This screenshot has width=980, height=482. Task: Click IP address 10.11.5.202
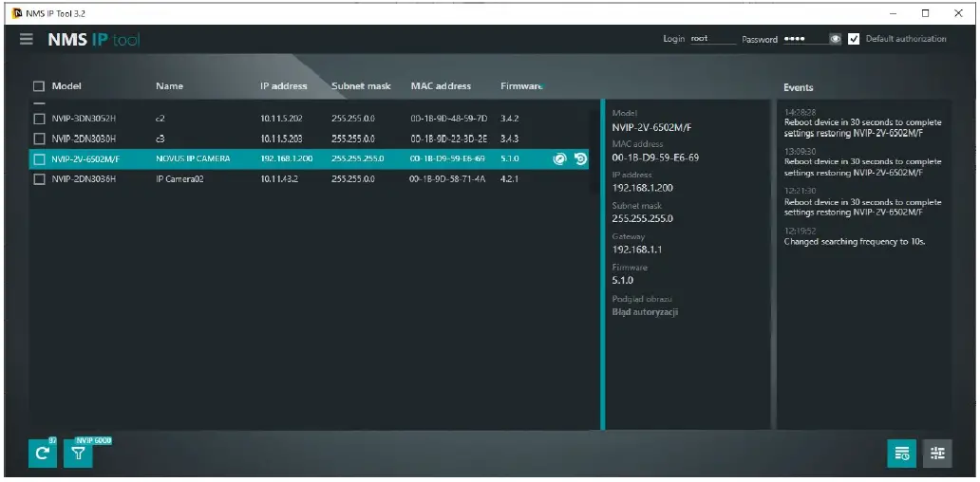point(281,119)
